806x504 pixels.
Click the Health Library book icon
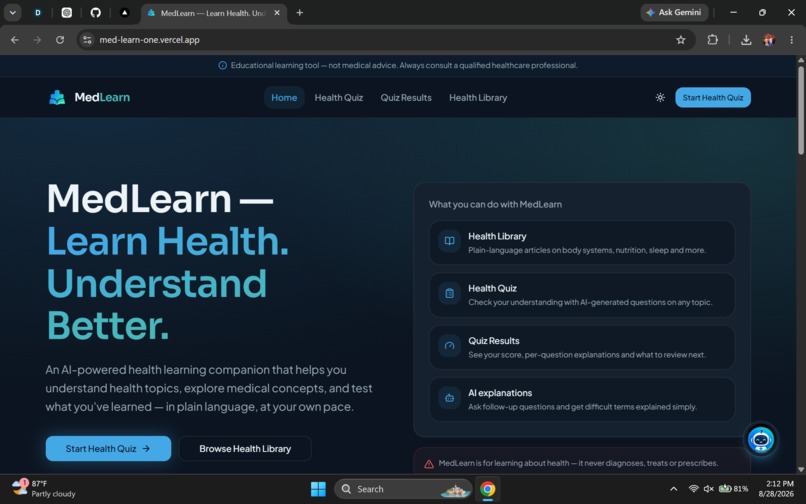449,241
